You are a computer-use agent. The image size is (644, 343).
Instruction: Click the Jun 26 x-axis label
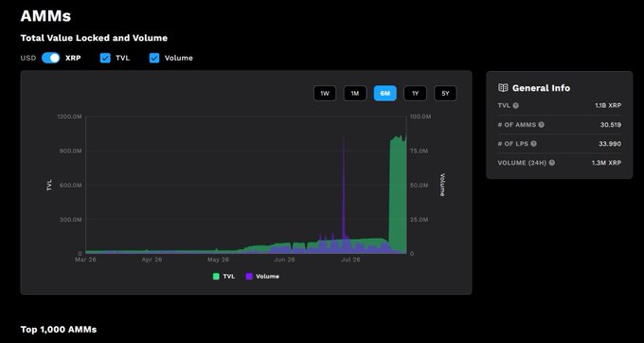click(x=284, y=260)
